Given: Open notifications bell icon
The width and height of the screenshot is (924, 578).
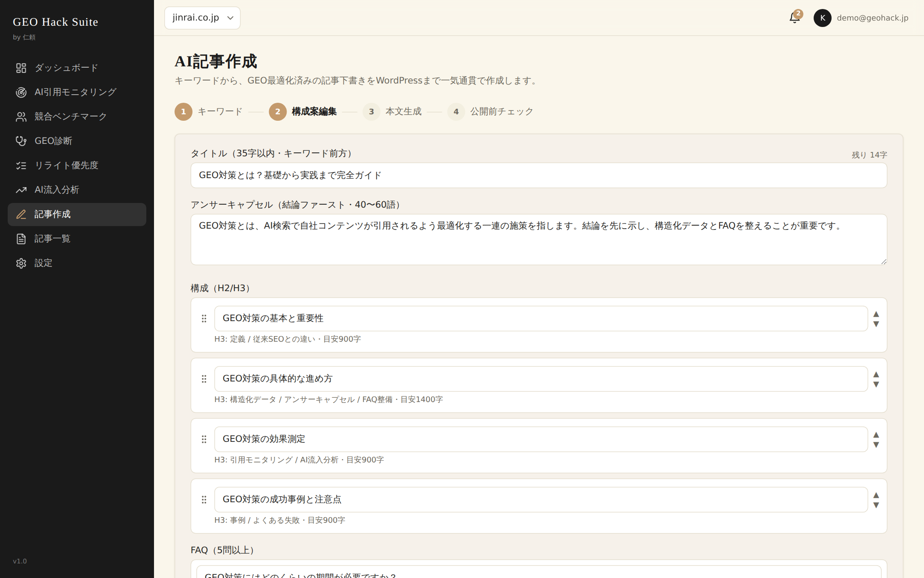Looking at the screenshot, I should point(794,18).
